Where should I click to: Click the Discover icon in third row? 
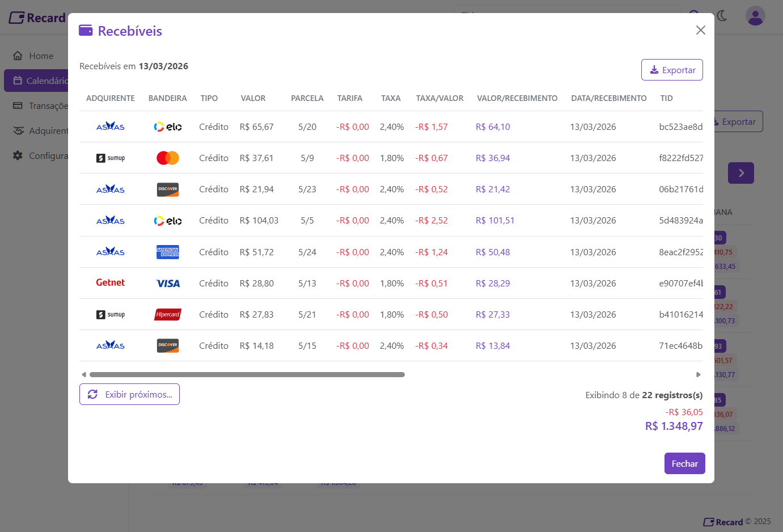(168, 189)
